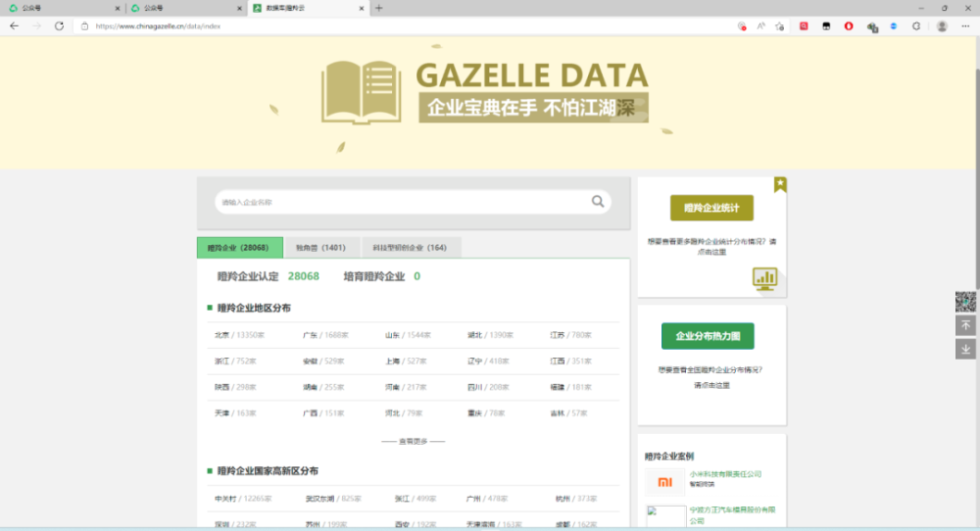Open 吉林 / 57家 region link
The height and width of the screenshot is (531, 980).
click(568, 412)
